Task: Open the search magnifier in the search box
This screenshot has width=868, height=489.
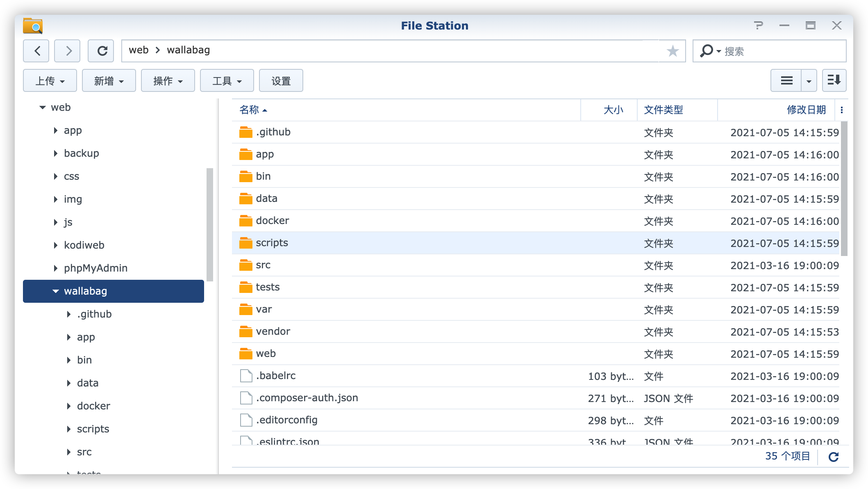Action: [708, 51]
